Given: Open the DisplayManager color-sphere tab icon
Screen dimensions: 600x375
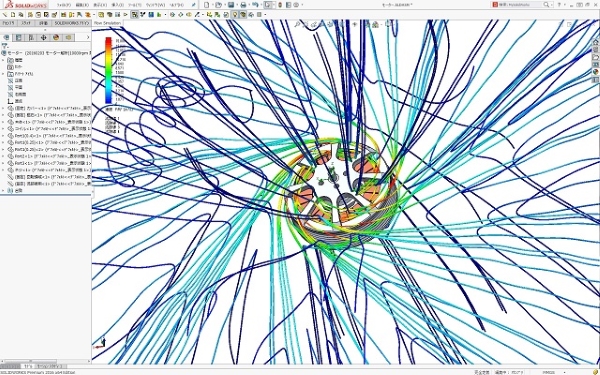Looking at the screenshot, I should (x=56, y=38).
